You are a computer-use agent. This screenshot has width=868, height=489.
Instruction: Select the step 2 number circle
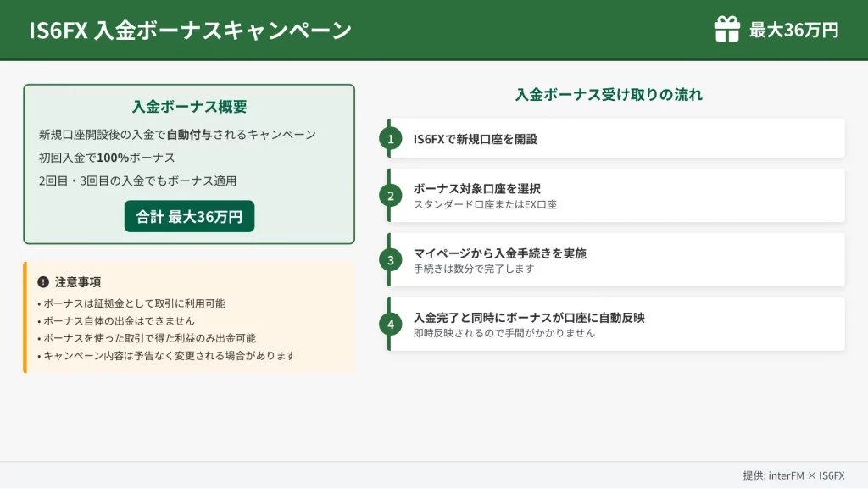(x=391, y=196)
